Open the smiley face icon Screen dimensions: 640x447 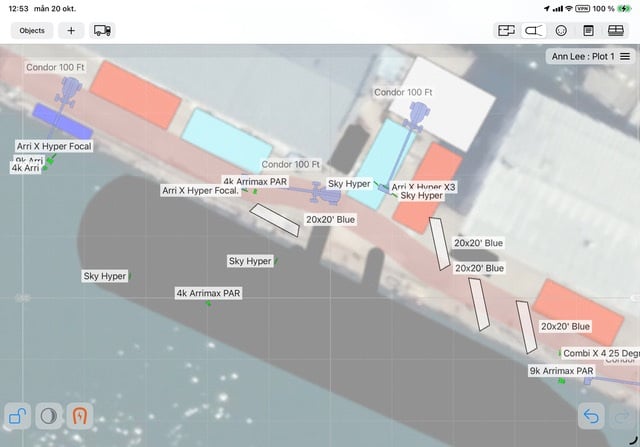562,30
